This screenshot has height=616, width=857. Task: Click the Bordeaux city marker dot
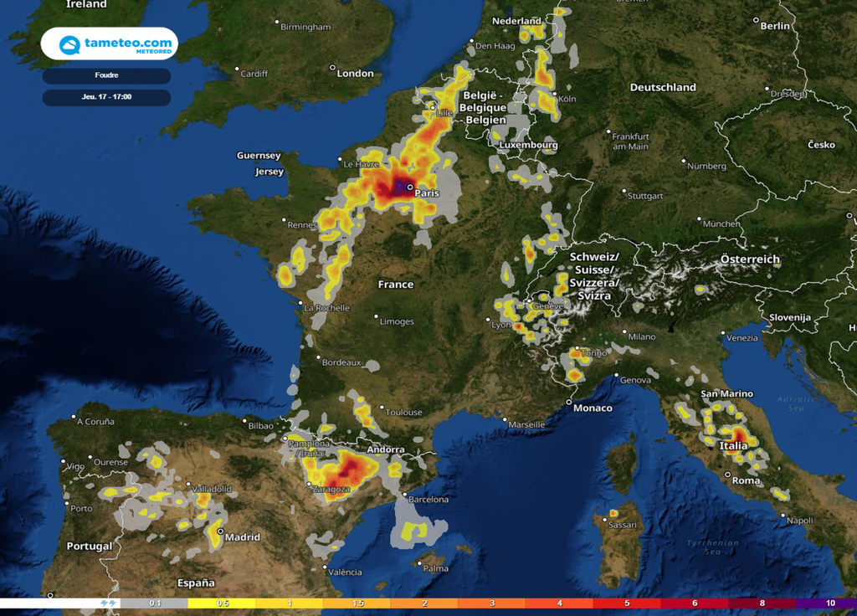pyautogui.click(x=318, y=357)
